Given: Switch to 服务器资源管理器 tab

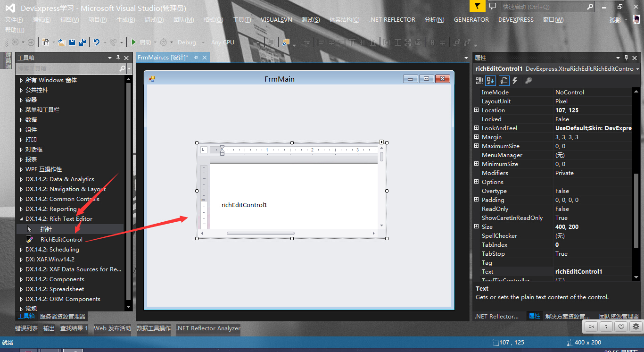Looking at the screenshot, I should [x=63, y=317].
